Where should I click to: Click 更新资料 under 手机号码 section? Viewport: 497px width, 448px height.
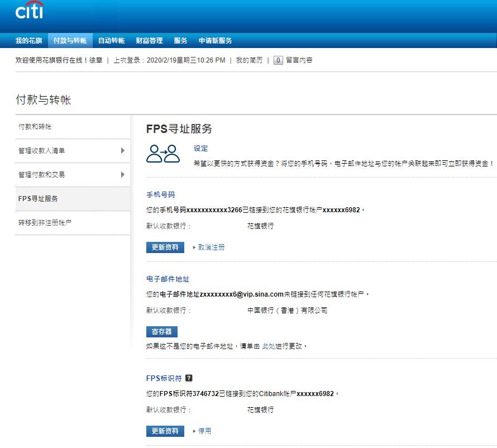[165, 247]
